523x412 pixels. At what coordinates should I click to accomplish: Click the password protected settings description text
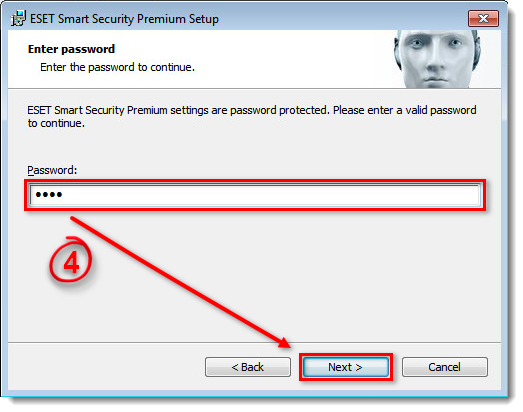[252, 116]
